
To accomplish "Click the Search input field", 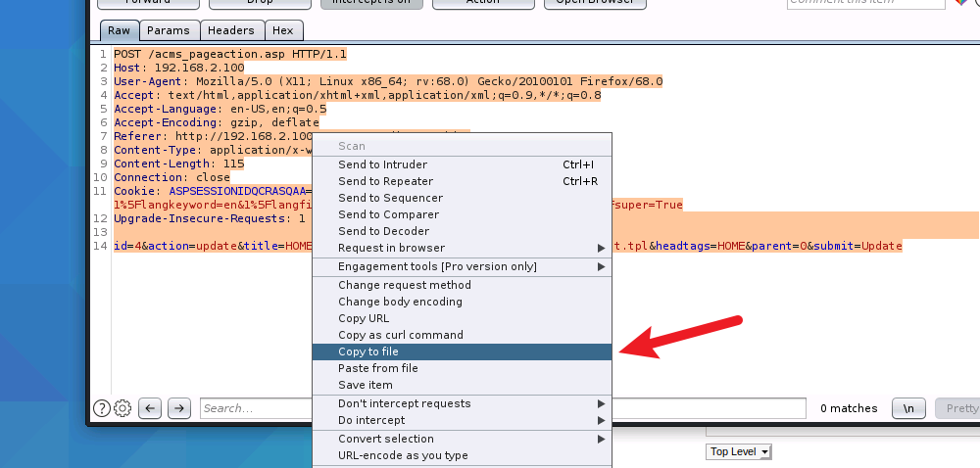I will tap(255, 408).
